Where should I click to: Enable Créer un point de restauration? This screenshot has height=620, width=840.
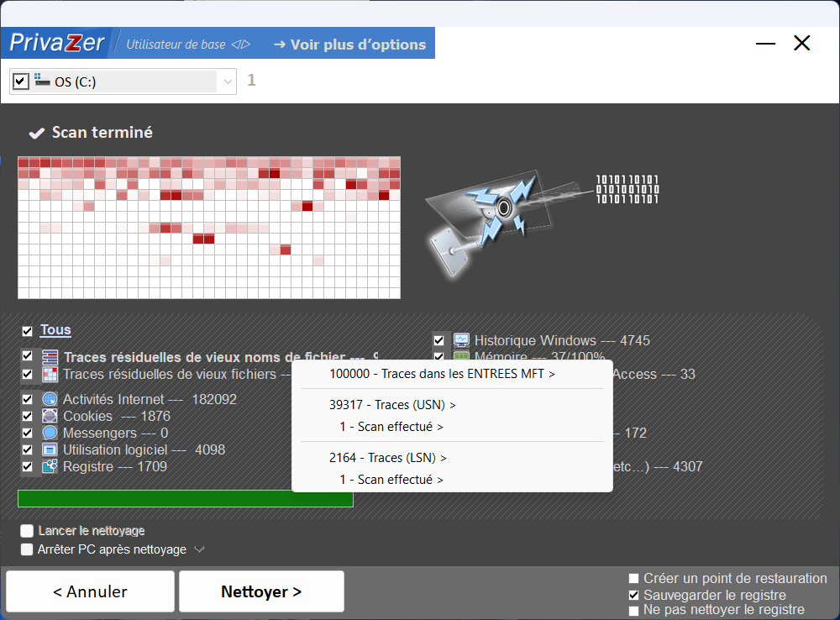(x=634, y=579)
